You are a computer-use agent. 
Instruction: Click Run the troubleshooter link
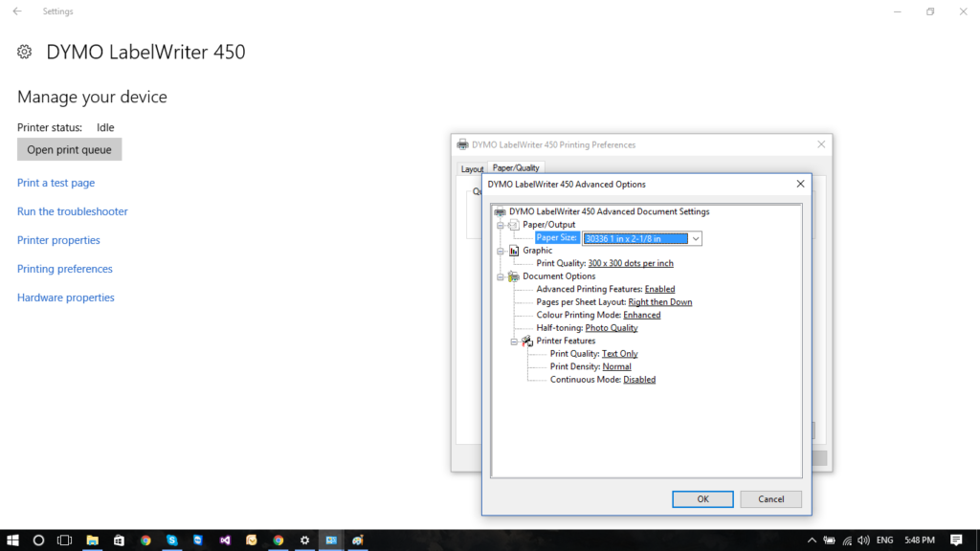tap(73, 211)
